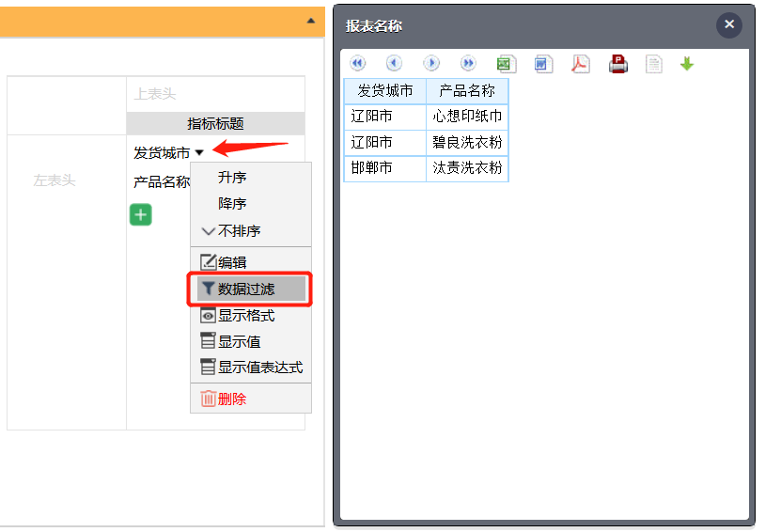Select 产品名称 field in left header
This screenshot has width=765, height=532.
point(162,182)
